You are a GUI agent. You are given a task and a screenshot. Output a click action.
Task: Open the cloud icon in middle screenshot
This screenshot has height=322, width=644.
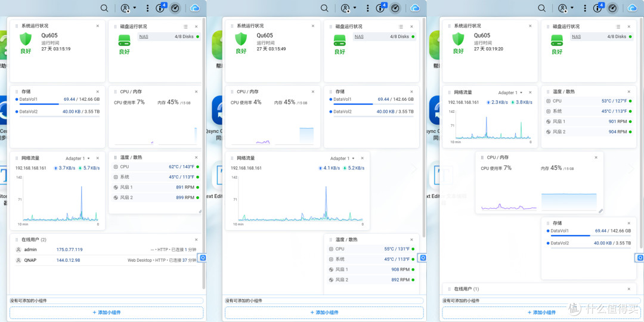coord(415,8)
